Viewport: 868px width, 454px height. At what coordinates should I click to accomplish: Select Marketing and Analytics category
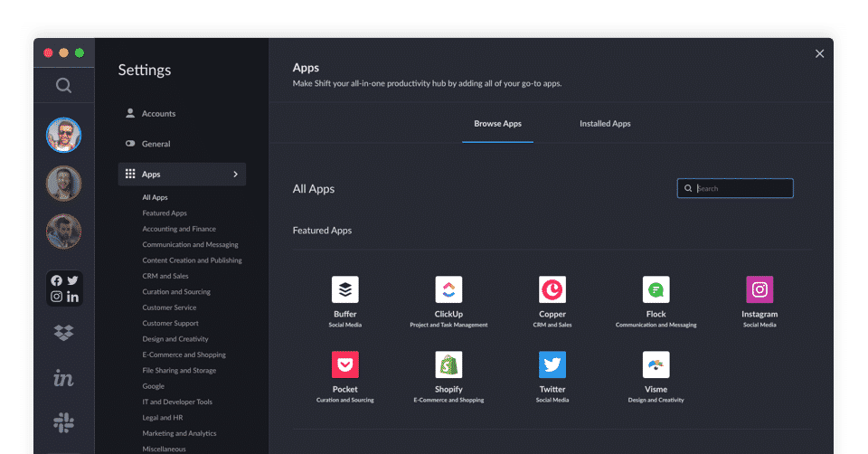click(x=179, y=433)
